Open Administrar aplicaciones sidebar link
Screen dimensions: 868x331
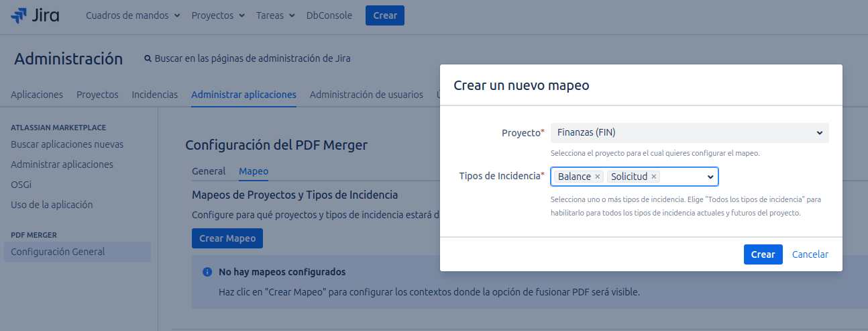click(62, 164)
